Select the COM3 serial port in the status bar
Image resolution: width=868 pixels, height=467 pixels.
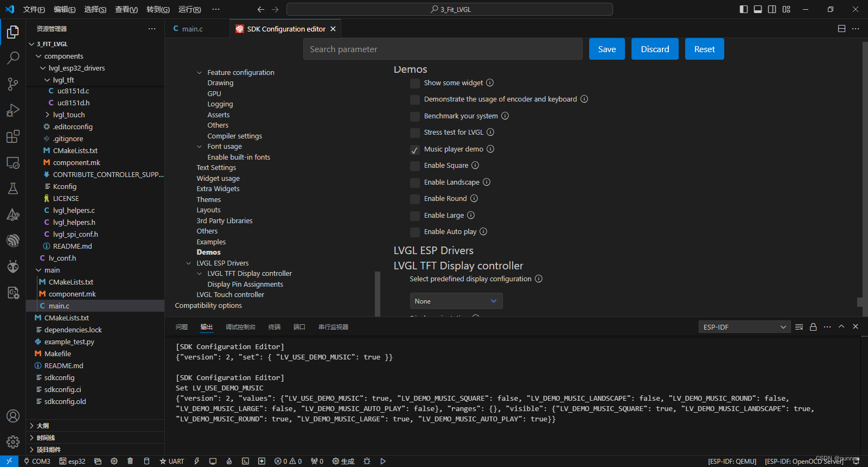point(37,461)
